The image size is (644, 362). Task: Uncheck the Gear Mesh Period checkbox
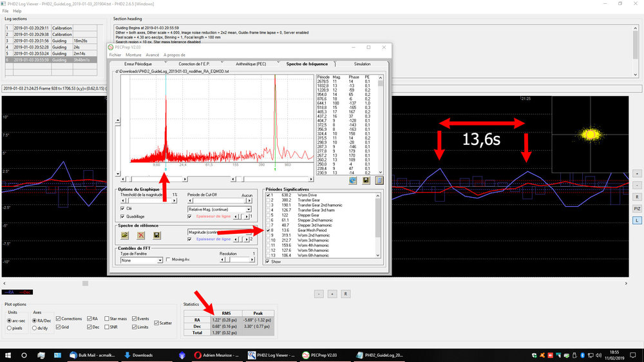point(268,230)
